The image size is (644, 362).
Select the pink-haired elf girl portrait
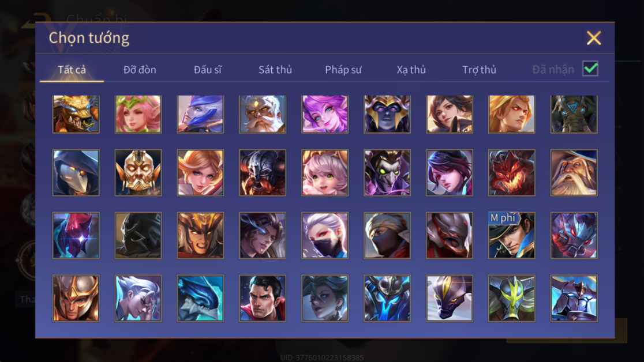[x=138, y=114]
